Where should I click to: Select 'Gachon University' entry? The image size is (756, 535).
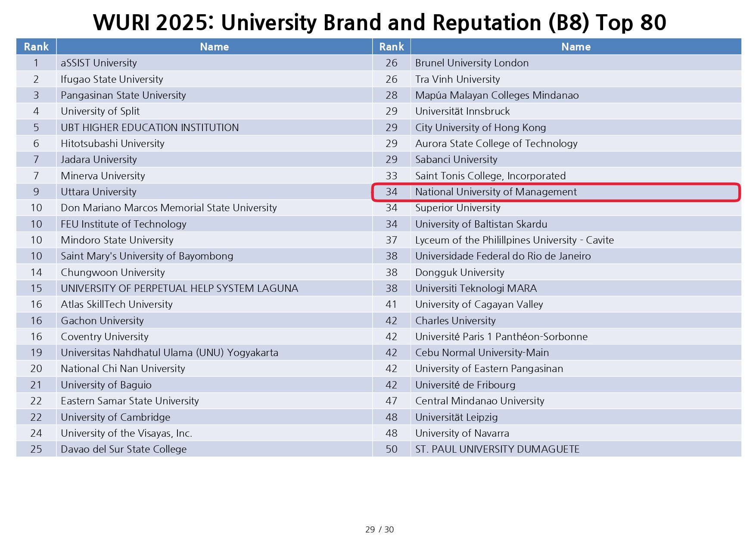point(102,321)
